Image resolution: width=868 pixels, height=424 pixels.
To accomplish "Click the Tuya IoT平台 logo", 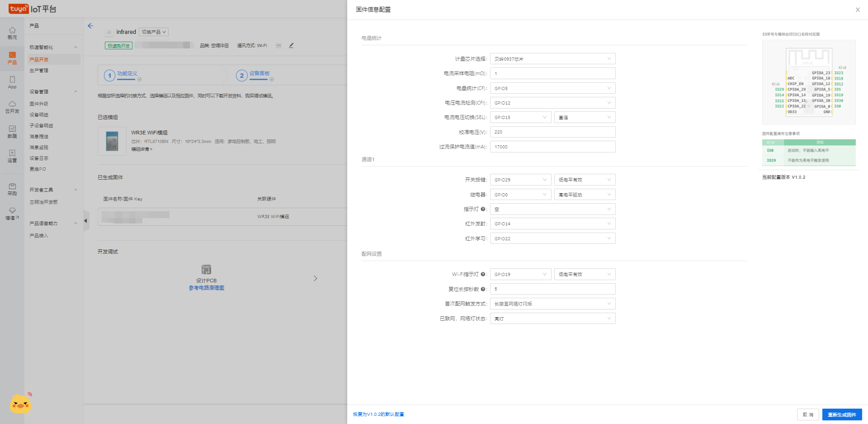I will point(32,9).
